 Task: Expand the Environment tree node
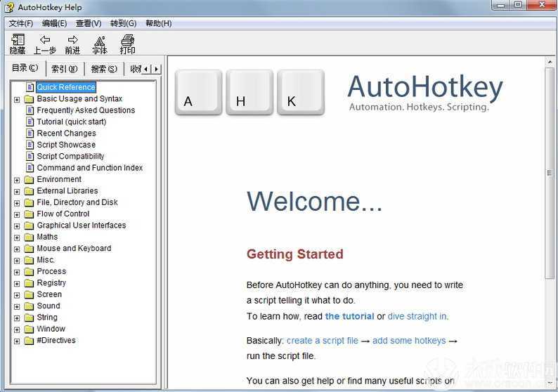click(17, 180)
